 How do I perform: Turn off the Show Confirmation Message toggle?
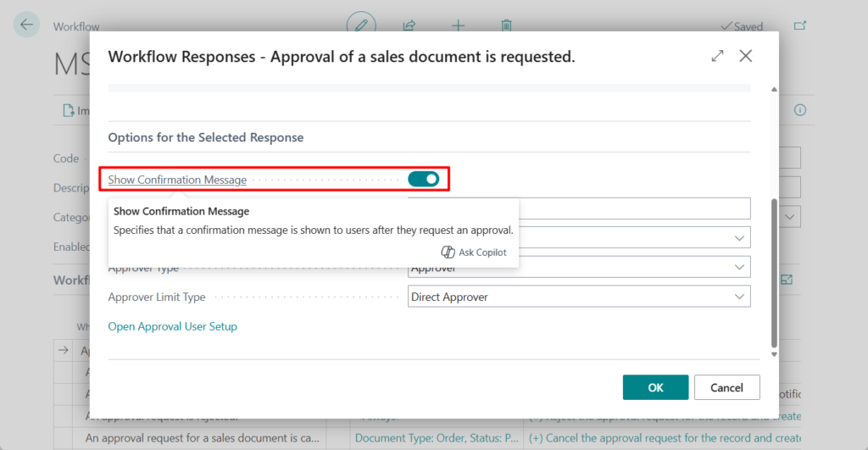pos(423,179)
